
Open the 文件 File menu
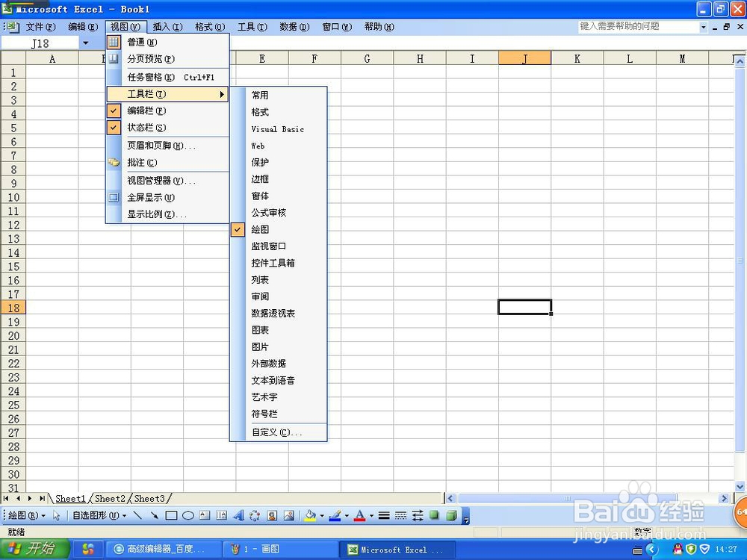[x=40, y=27]
